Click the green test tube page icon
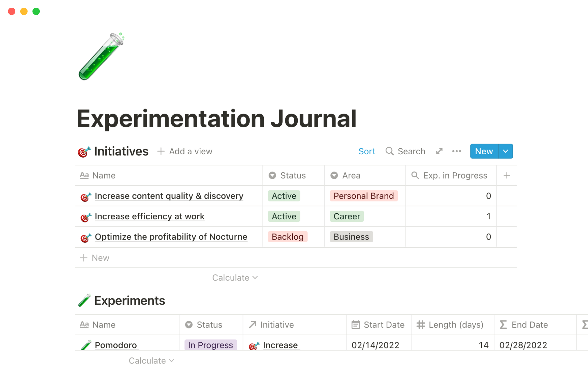 tap(101, 56)
